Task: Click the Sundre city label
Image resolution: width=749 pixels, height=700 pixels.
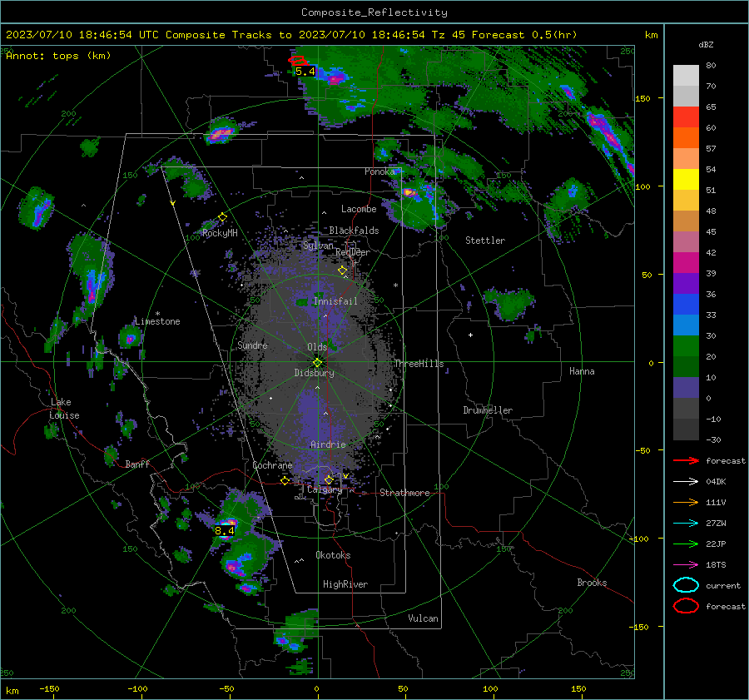Action: point(252,345)
